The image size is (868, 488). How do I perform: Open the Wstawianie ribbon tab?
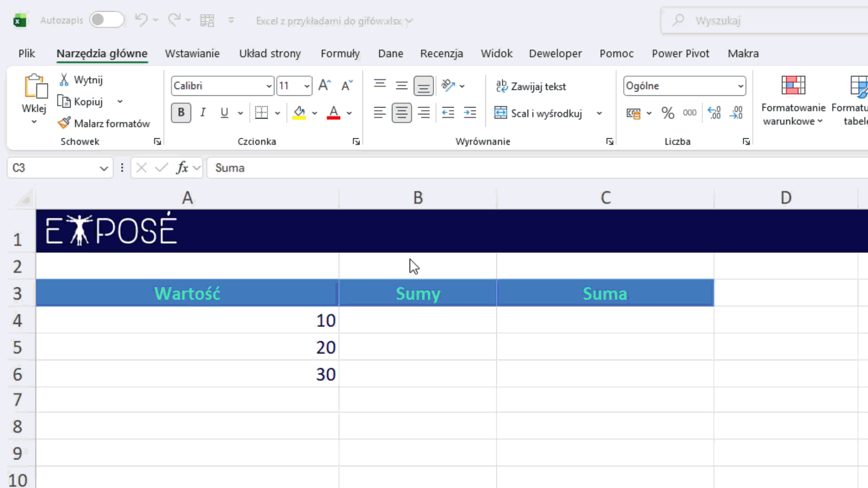click(x=192, y=53)
